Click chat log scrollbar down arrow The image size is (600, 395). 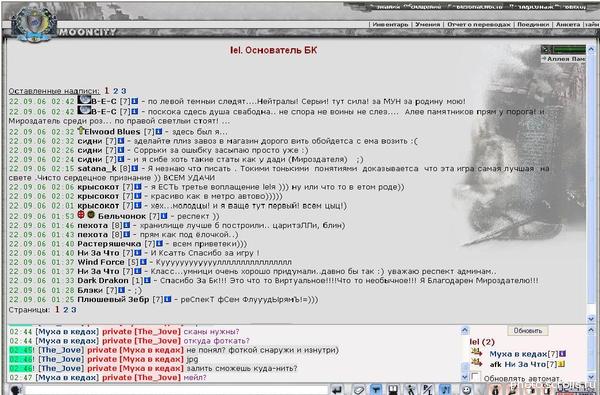[x=465, y=377]
